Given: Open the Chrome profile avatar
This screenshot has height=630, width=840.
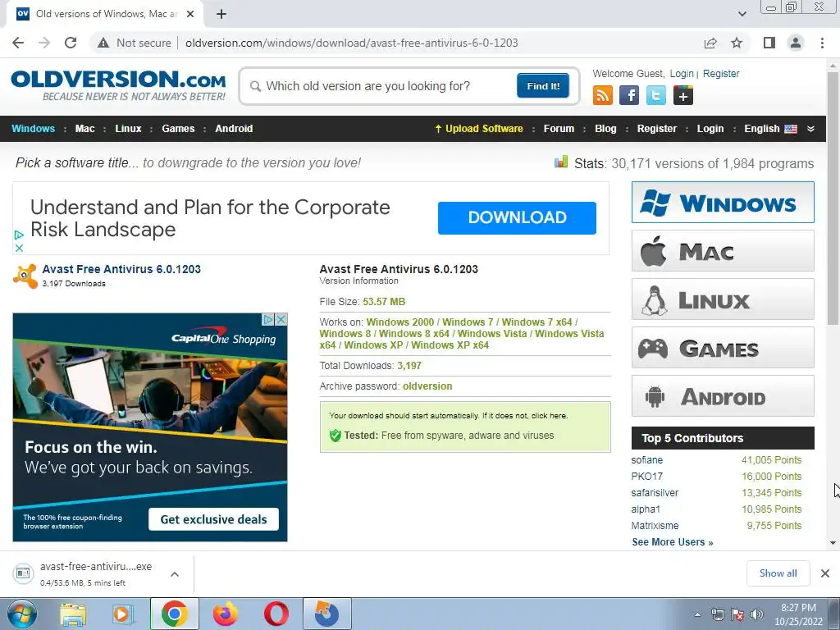Looking at the screenshot, I should point(796,43).
